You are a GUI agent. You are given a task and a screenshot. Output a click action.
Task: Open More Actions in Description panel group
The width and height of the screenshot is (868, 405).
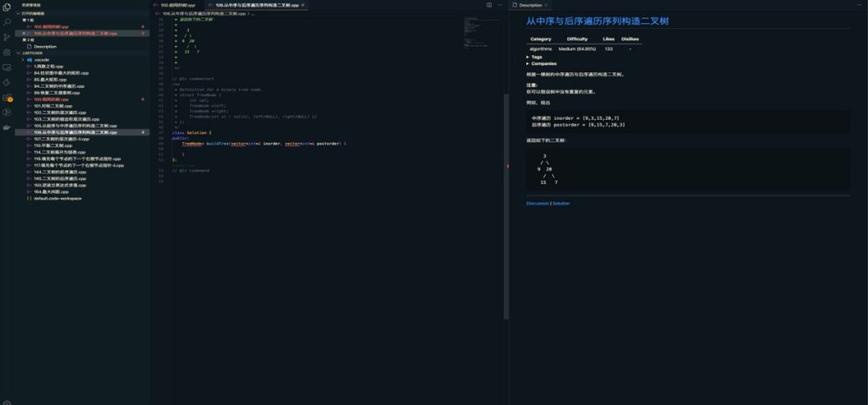(x=858, y=5)
